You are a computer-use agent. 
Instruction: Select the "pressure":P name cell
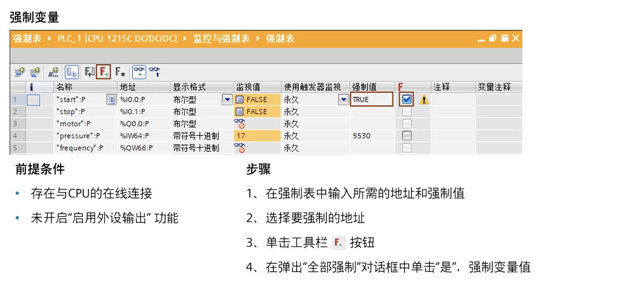coord(86,136)
